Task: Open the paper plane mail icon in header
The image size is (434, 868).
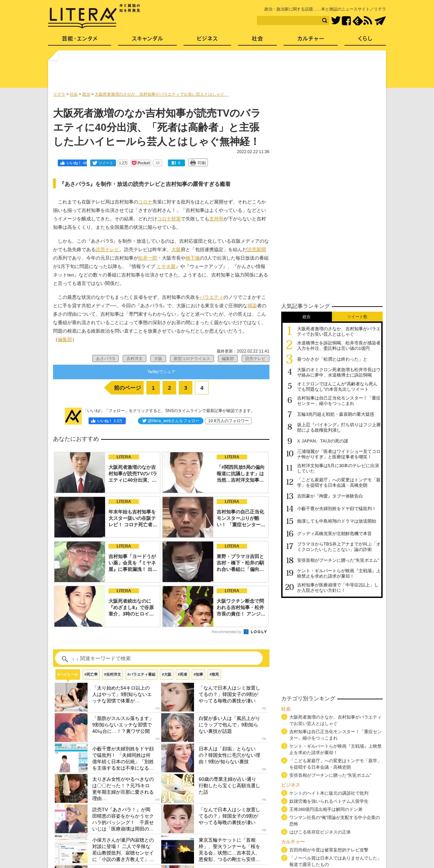Action: pyautogui.click(x=380, y=21)
